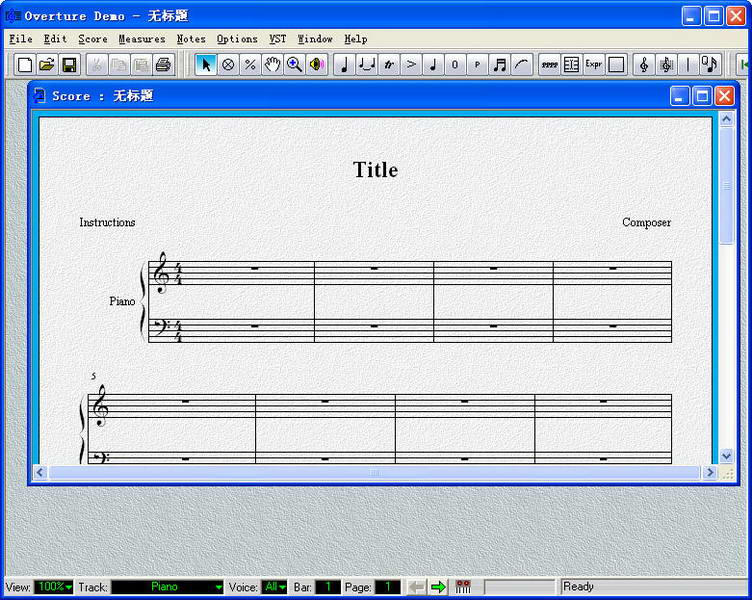Image resolution: width=752 pixels, height=600 pixels.
Task: Click the Save floppy disk icon
Action: click(x=70, y=65)
